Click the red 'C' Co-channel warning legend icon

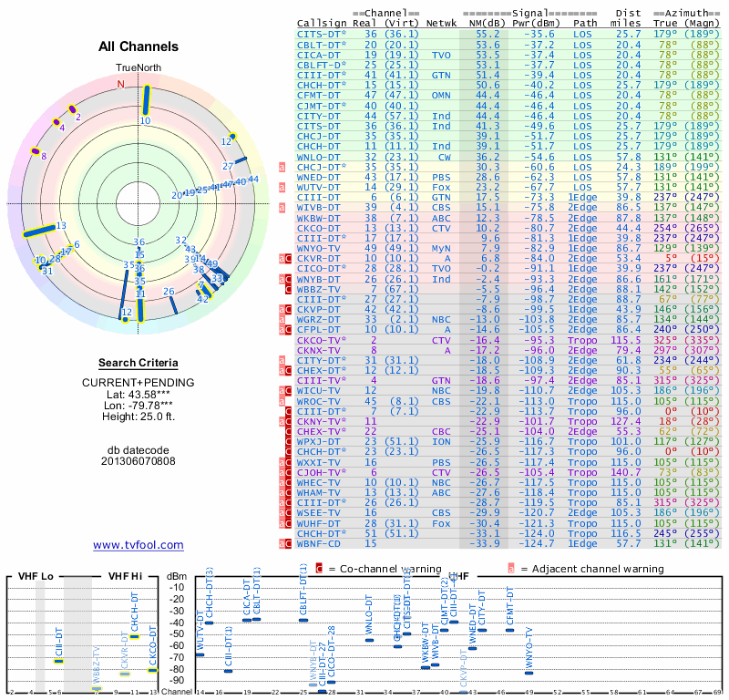[x=319, y=569]
